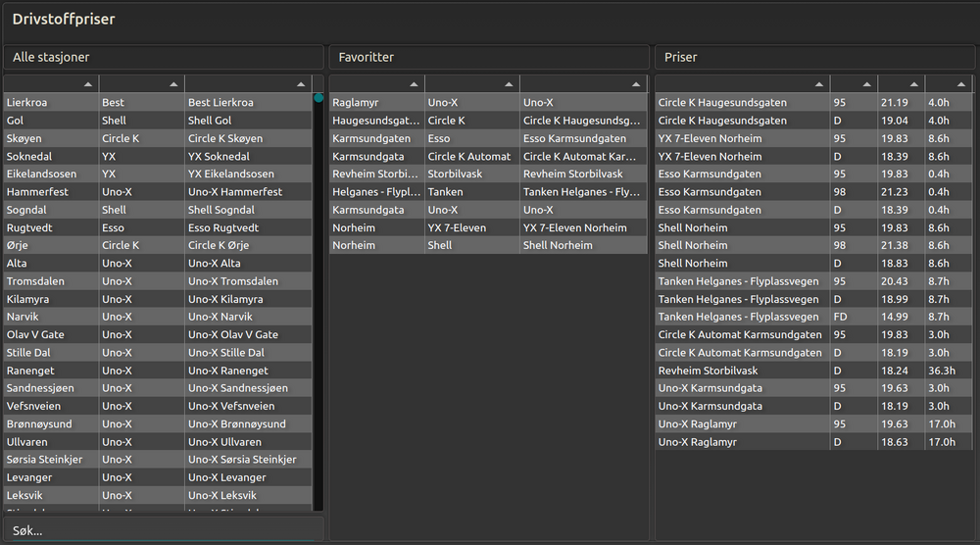Select the Tanken Helganes FD 14.99 price row
The image size is (980, 545).
click(x=811, y=317)
